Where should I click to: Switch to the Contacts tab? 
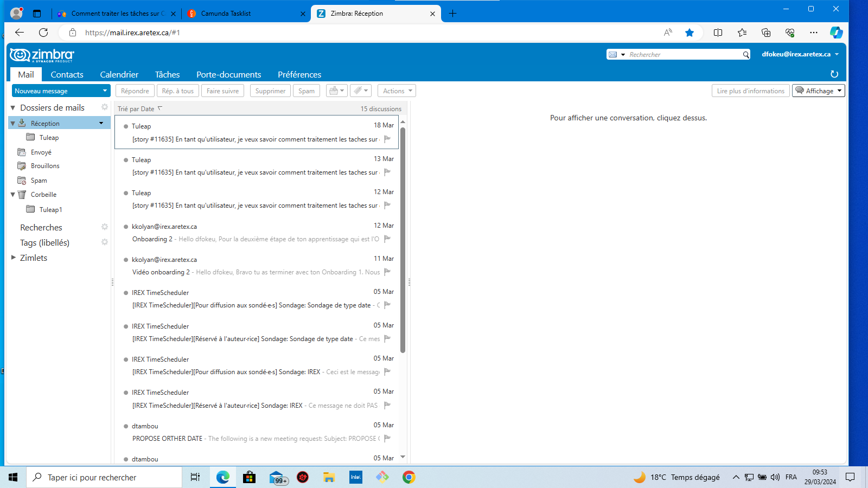(67, 75)
